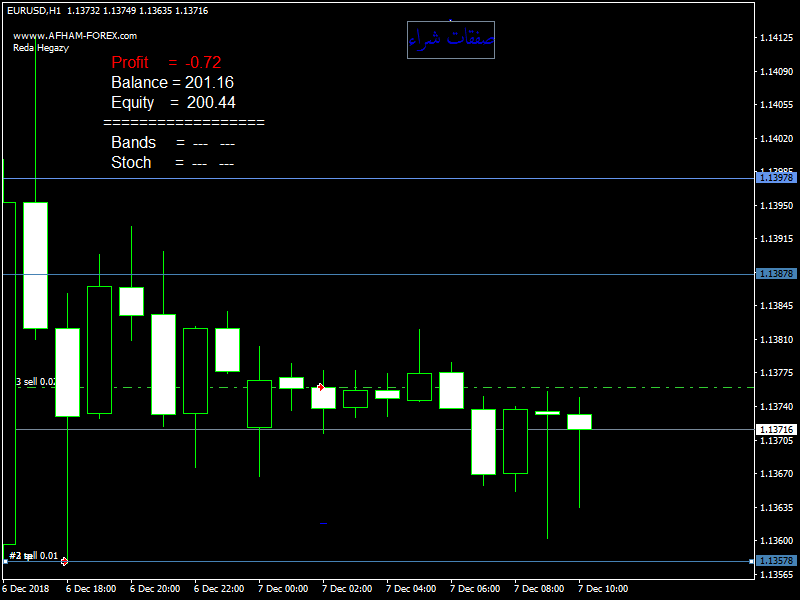The width and height of the screenshot is (800, 600).
Task: Click the Balance = 201.16 label
Action: pyautogui.click(x=172, y=82)
